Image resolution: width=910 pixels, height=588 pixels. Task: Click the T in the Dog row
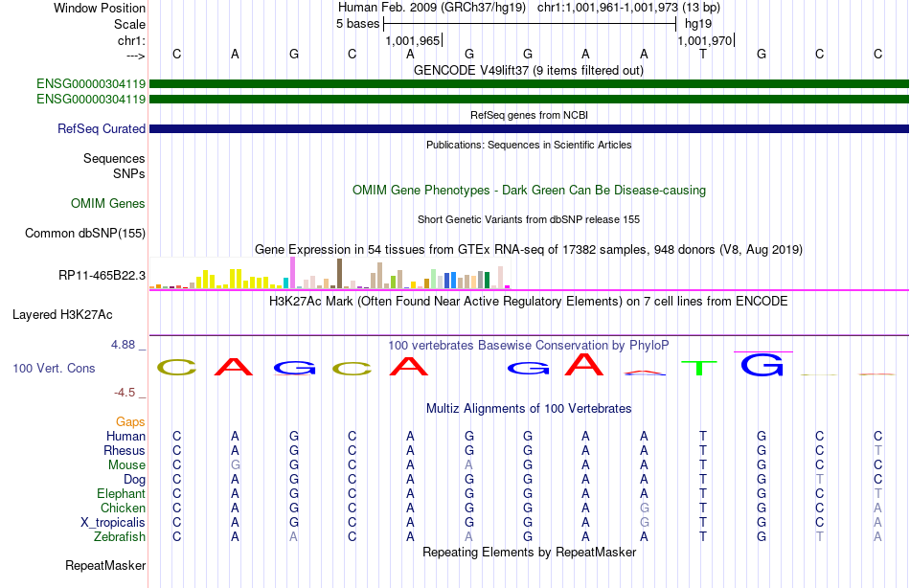point(819,480)
